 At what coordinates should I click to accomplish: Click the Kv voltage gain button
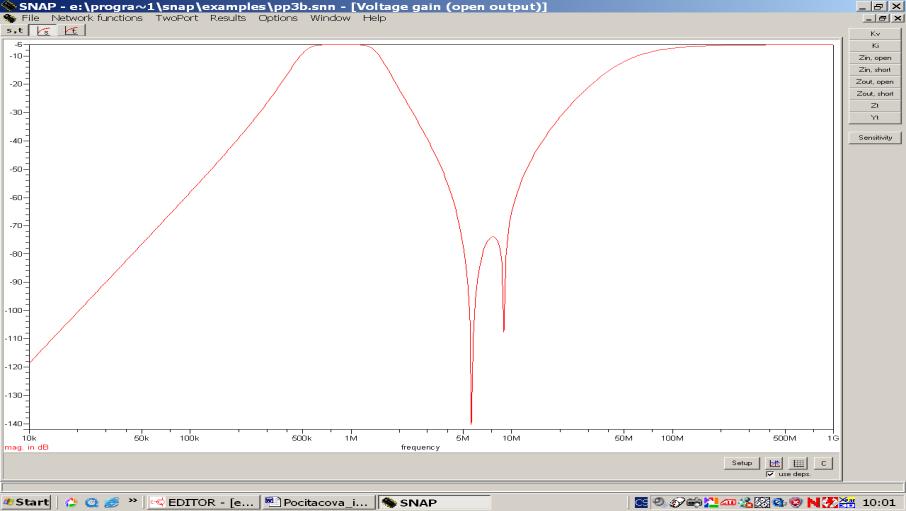pyautogui.click(x=875, y=34)
